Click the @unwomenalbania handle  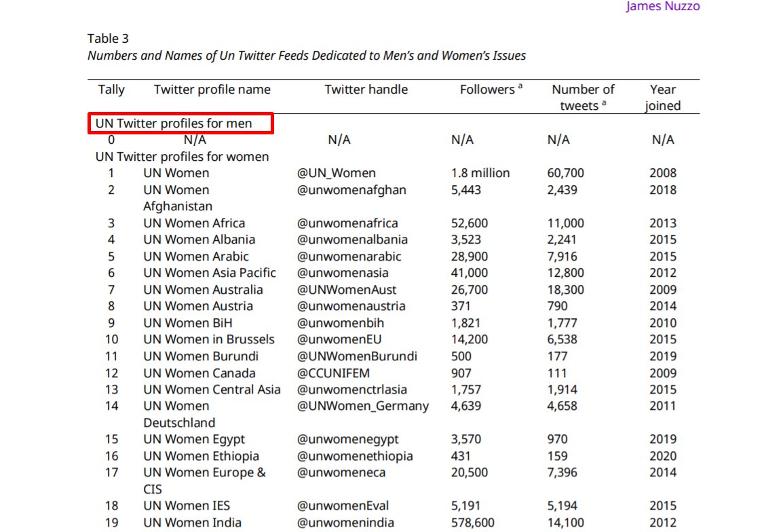pos(352,240)
